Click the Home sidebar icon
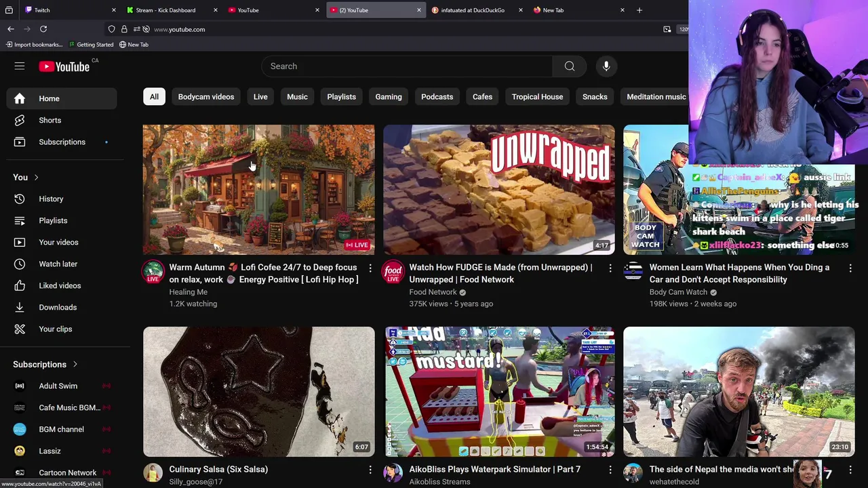This screenshot has height=488, width=868. click(20, 98)
